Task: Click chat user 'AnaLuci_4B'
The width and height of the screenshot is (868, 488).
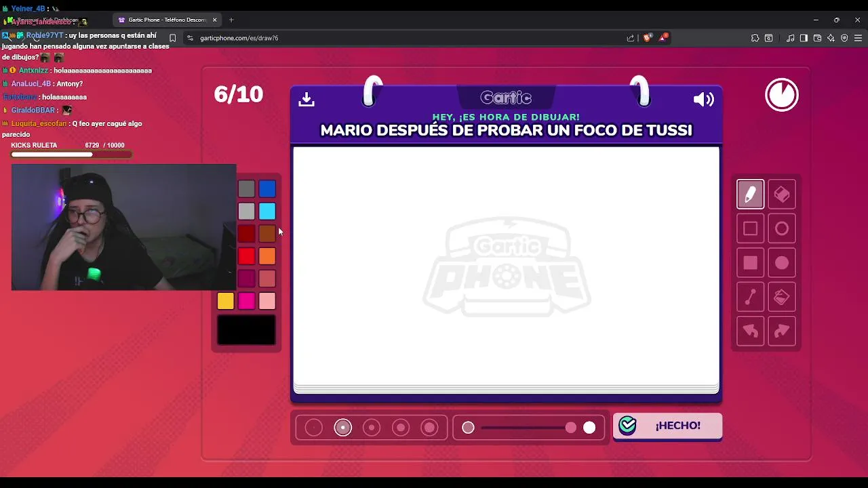Action: tap(31, 83)
